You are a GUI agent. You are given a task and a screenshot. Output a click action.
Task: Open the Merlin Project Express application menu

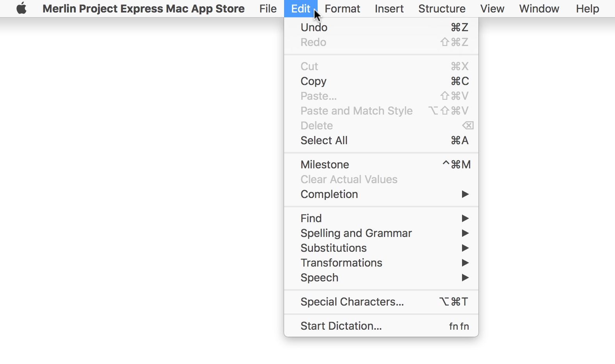144,9
